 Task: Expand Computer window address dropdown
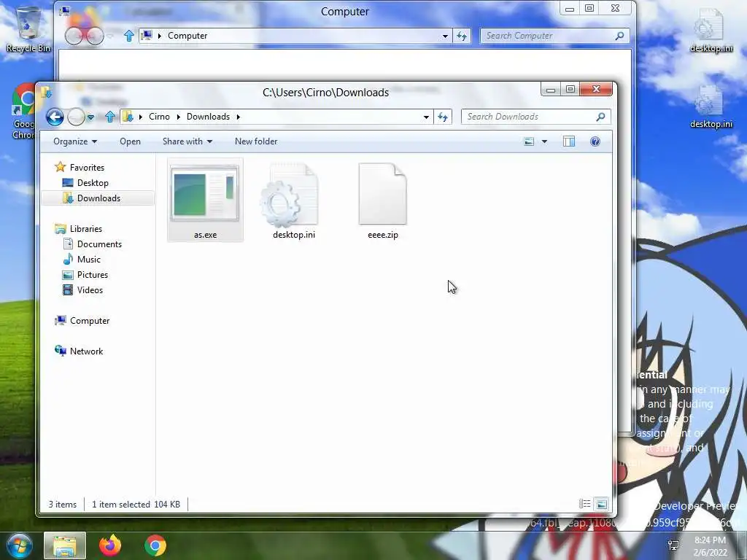445,36
